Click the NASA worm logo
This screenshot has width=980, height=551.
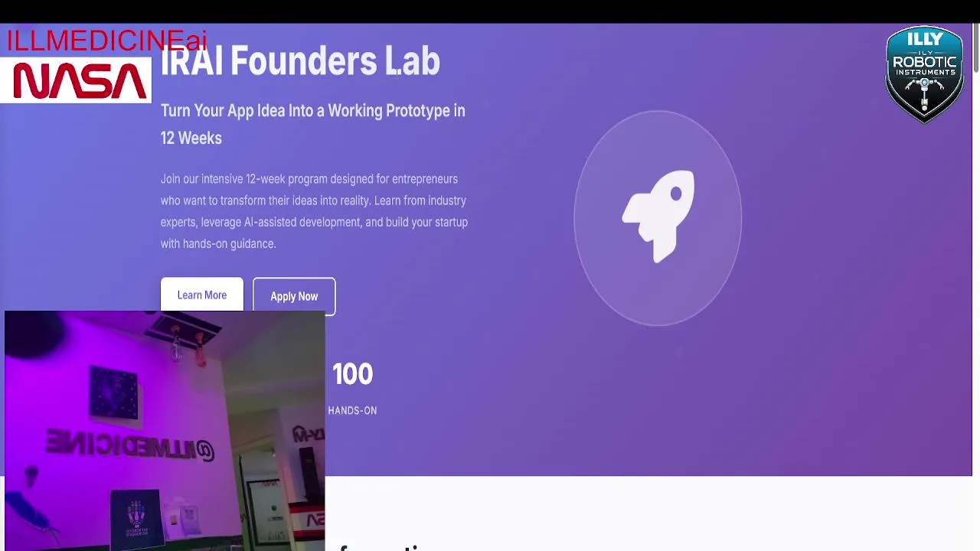[x=79, y=81]
